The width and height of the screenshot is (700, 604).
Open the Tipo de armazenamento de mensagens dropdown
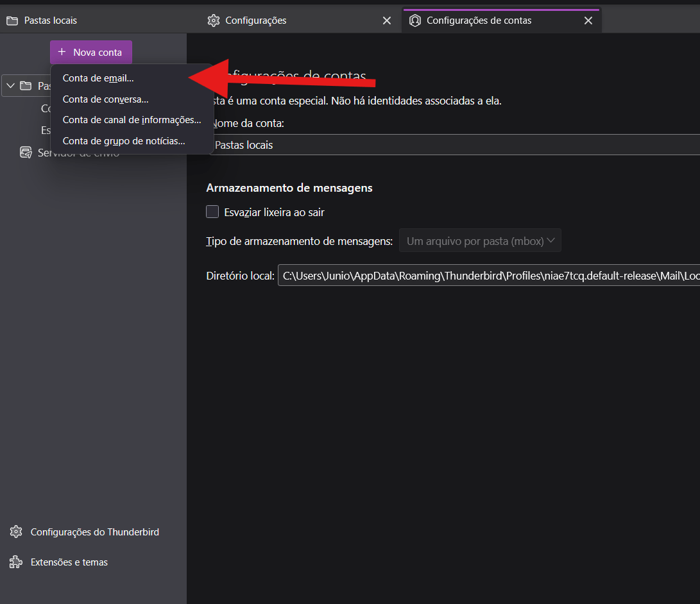tap(480, 241)
